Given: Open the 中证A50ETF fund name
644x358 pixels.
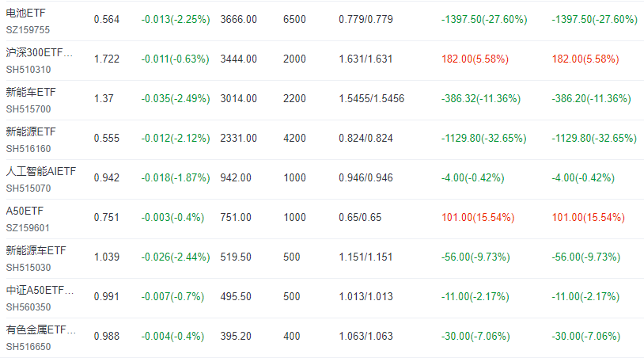Looking at the screenshot, I should click(x=40, y=290).
